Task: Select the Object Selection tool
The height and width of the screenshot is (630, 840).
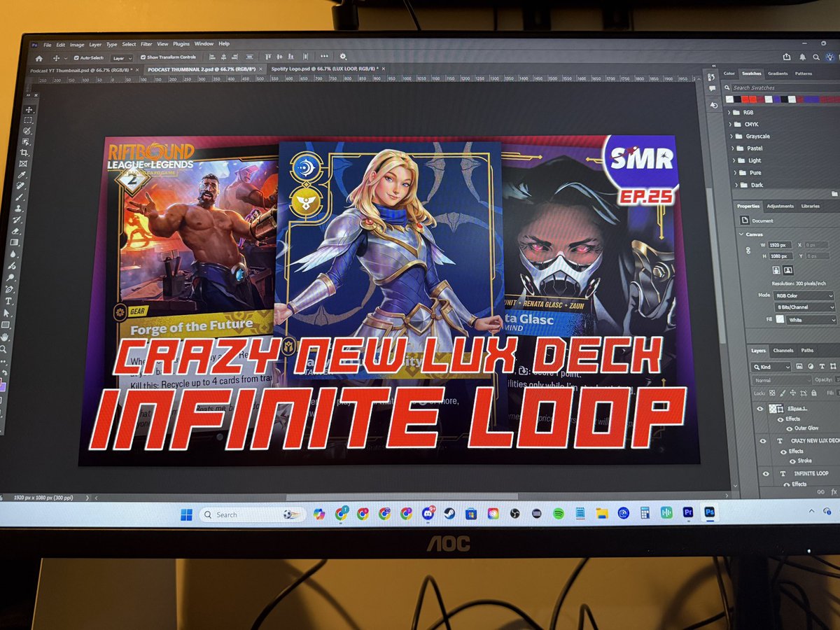Action: tap(25, 141)
